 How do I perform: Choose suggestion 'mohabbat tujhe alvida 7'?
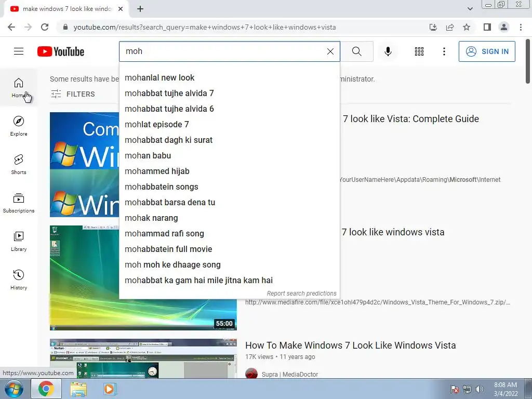(229, 94)
